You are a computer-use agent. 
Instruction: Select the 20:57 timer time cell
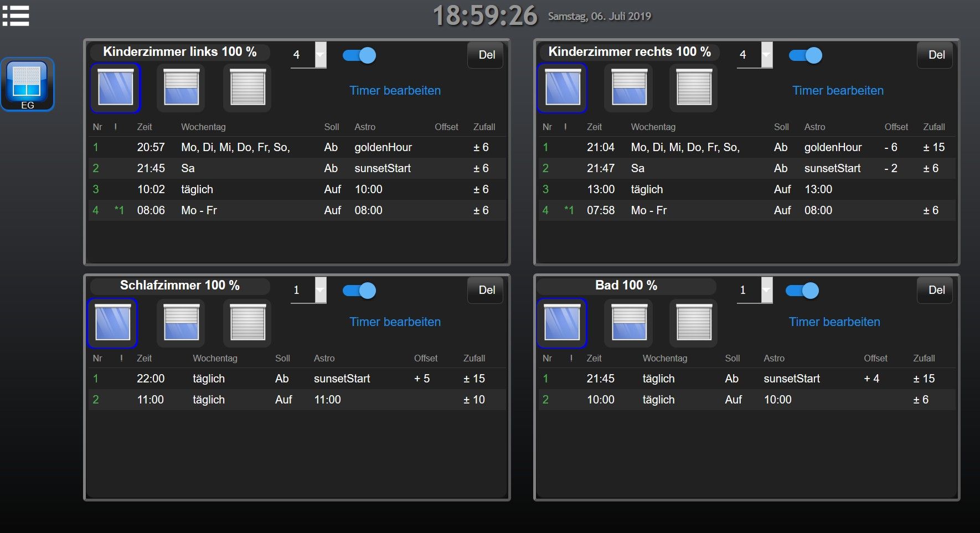151,147
